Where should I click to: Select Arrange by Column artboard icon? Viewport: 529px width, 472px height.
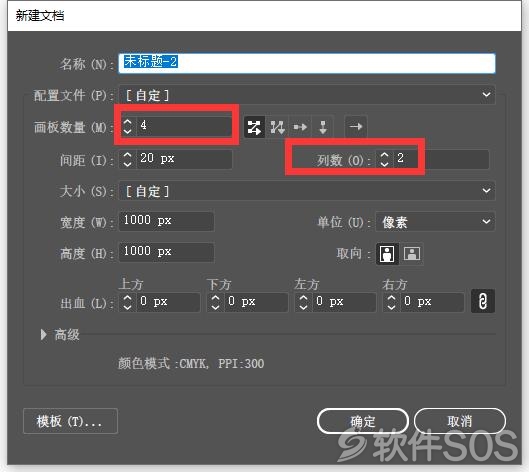click(323, 127)
